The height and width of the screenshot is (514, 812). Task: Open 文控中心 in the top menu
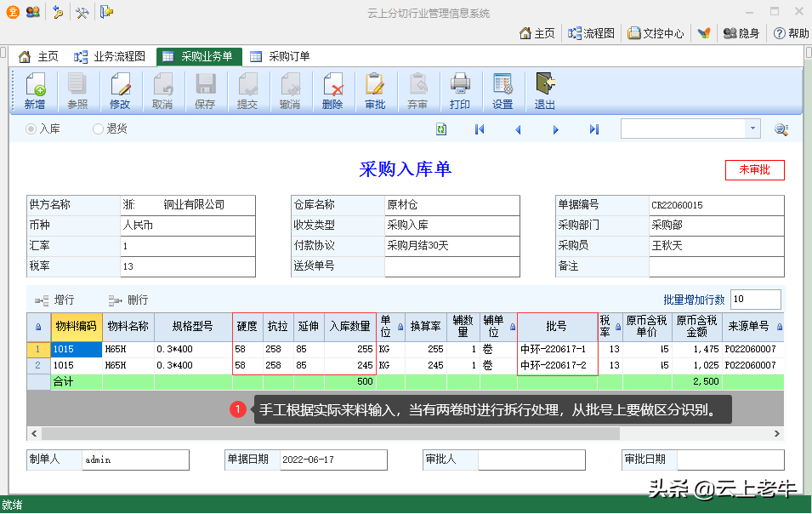[656, 33]
